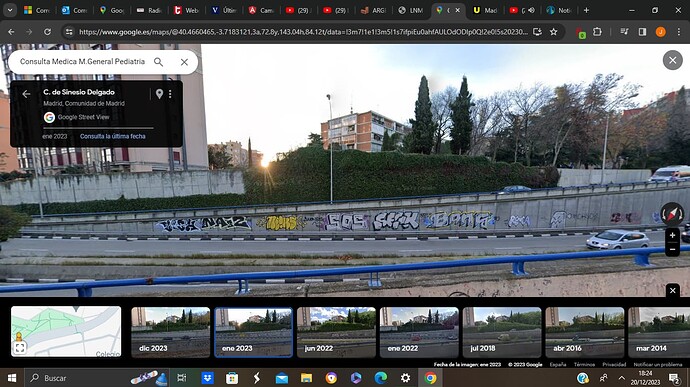Click the España footer link

558,364
